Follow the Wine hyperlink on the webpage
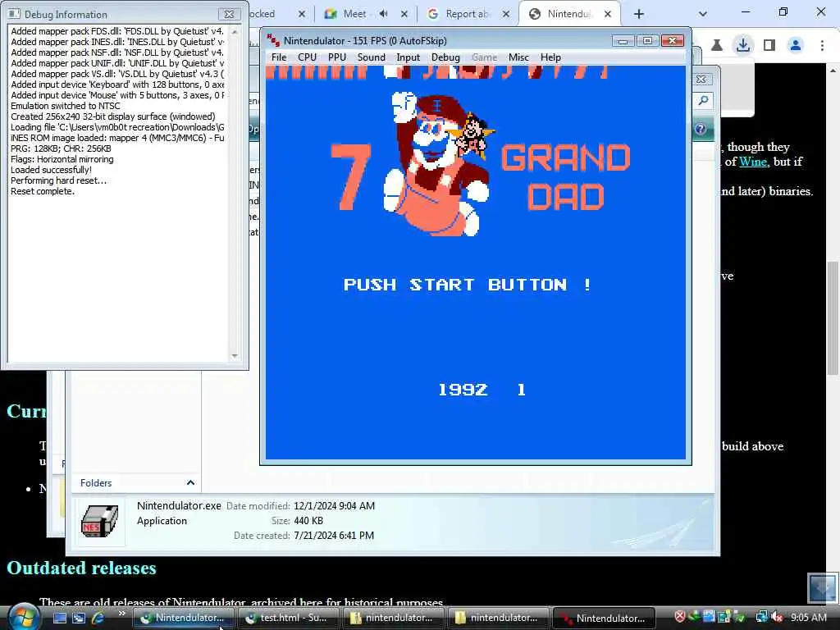 click(x=753, y=162)
